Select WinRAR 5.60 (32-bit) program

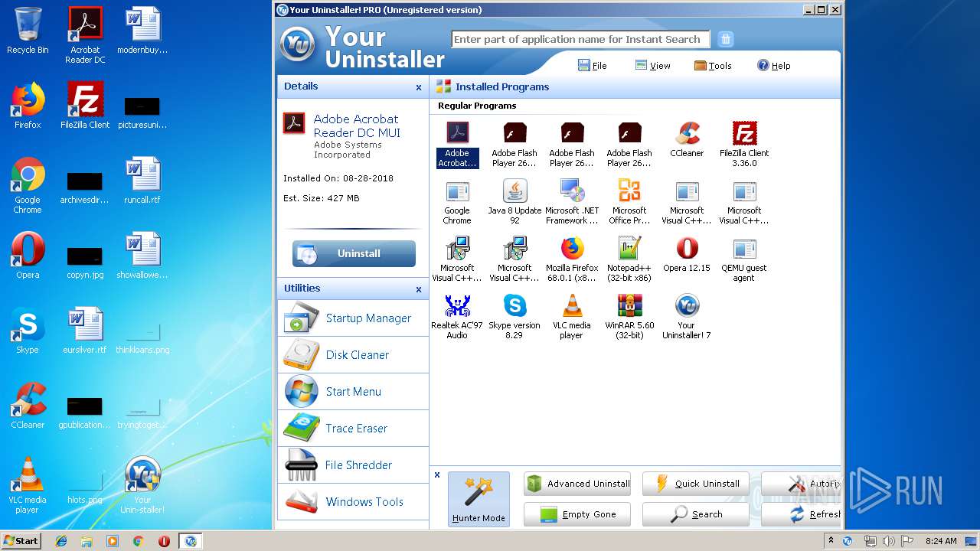629,316
